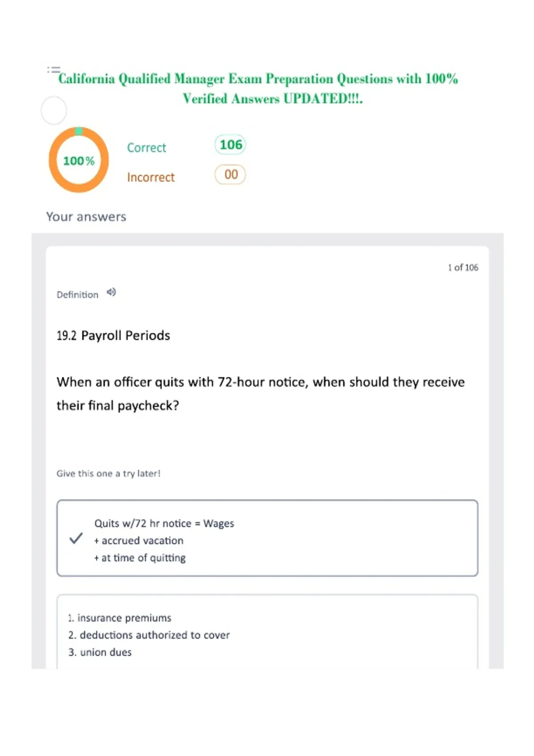The height and width of the screenshot is (756, 534).
Task: Click the 100% progress ring
Action: point(79,160)
